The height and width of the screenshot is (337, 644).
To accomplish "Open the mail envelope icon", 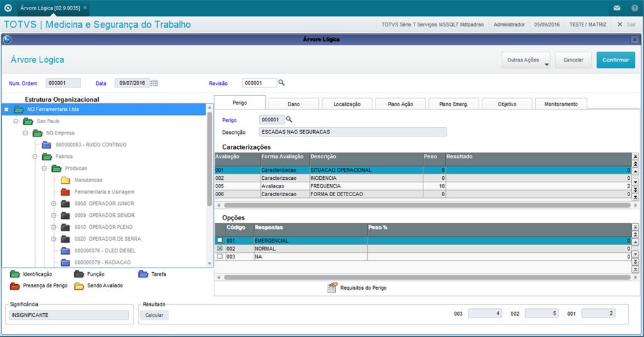I will [616, 8].
